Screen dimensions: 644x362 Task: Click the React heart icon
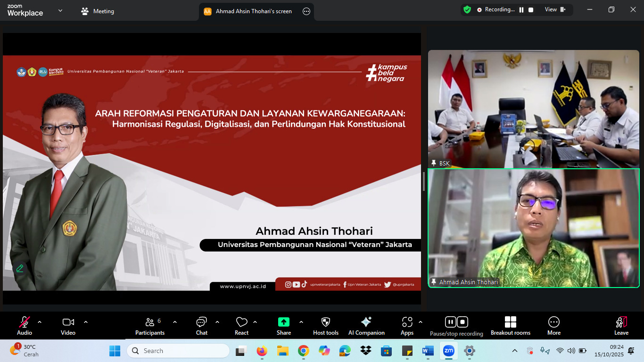coord(241,325)
